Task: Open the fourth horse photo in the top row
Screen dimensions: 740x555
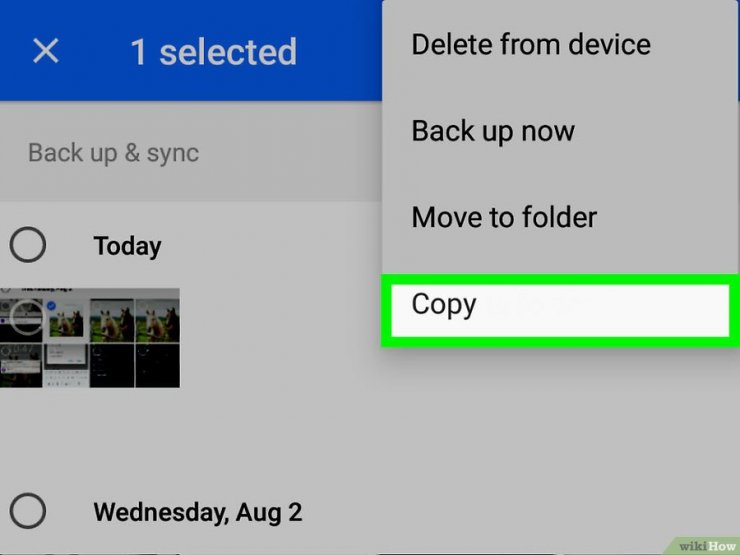Action: pos(158,320)
